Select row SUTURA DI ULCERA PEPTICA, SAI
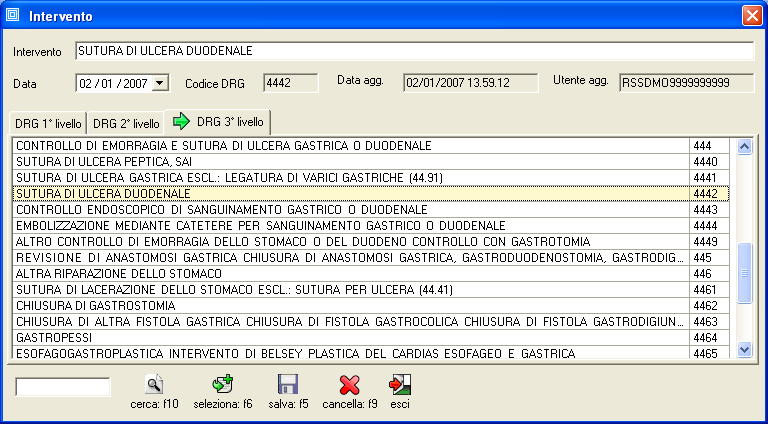768x424 pixels. tap(350, 162)
